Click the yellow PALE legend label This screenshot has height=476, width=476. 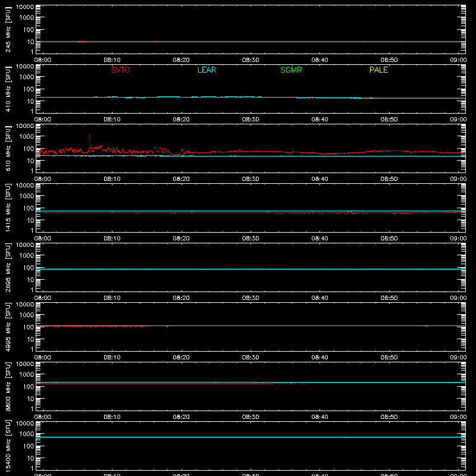click(378, 70)
